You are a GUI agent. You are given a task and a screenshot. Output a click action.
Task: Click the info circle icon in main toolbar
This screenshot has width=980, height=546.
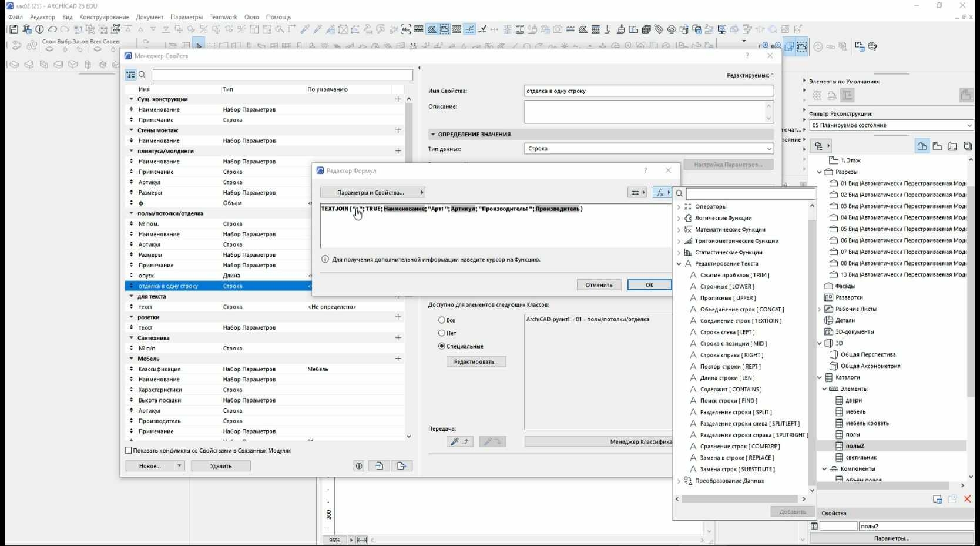(39, 29)
